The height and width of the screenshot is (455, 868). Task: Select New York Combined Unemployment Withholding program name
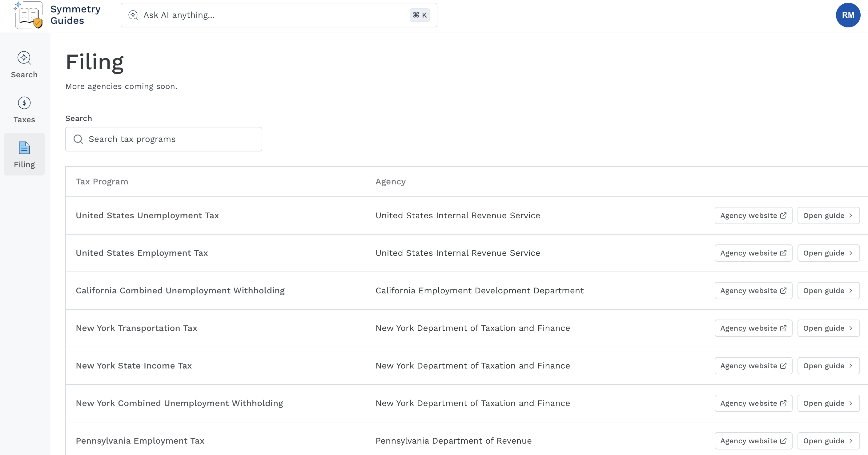click(x=179, y=403)
